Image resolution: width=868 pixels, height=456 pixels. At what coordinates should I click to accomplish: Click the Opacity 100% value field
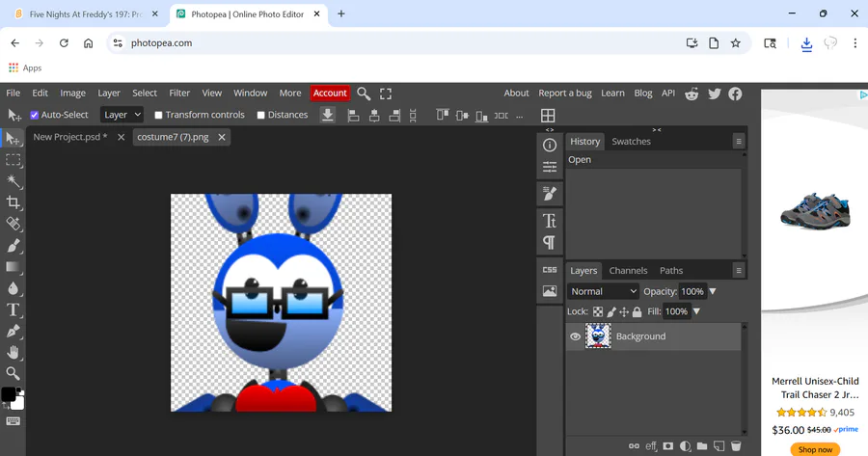[692, 291]
